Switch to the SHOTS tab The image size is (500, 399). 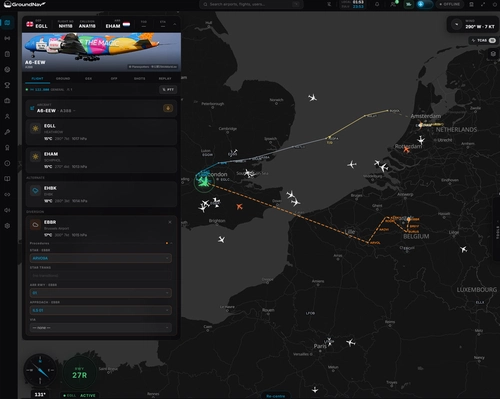(x=139, y=79)
